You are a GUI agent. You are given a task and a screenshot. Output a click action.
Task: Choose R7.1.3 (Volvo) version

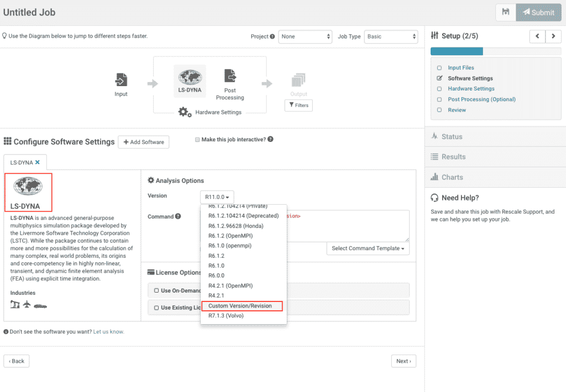pos(243,316)
